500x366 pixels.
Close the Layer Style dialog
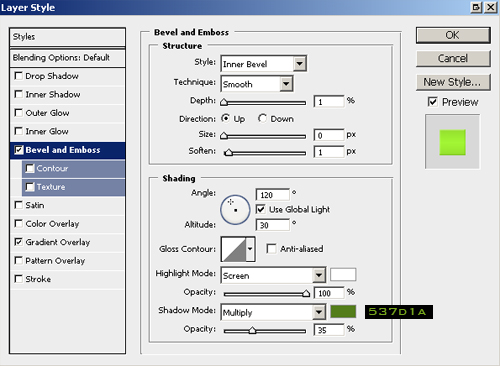(491, 7)
